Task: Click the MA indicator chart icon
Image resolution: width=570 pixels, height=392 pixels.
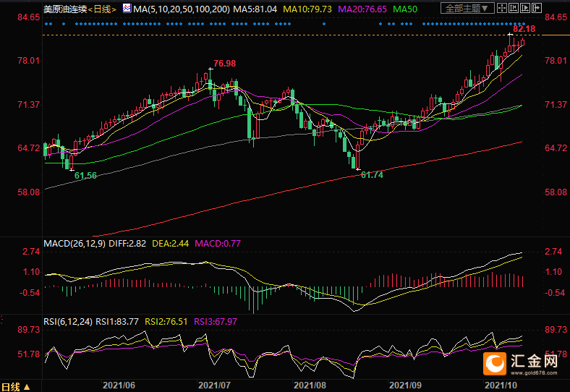Action: point(127,8)
